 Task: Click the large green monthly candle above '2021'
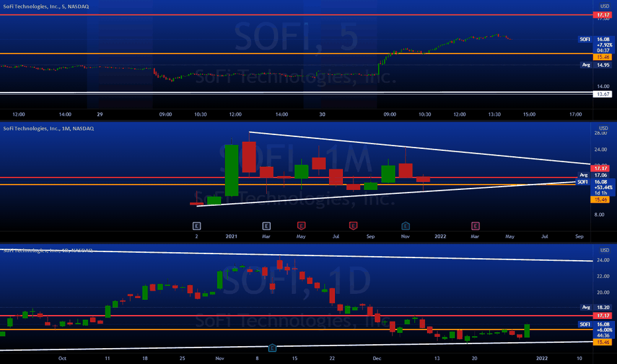[232, 170]
